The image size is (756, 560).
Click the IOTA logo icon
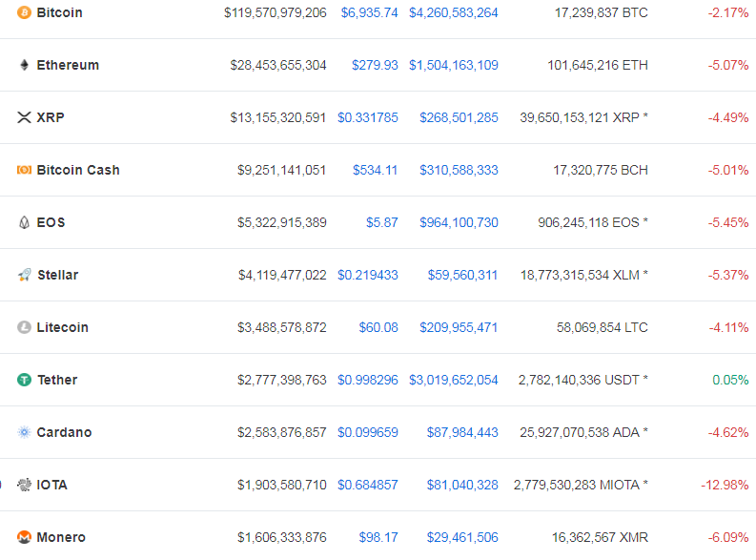click(24, 485)
